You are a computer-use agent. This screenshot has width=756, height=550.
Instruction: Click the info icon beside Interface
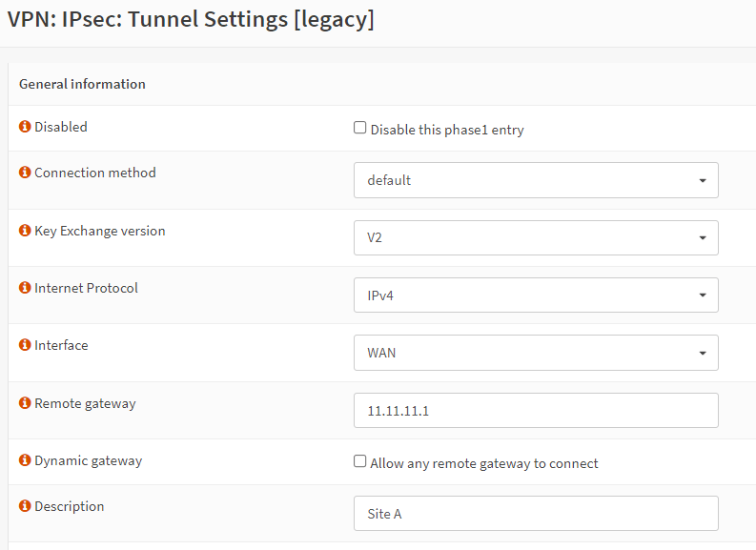click(x=25, y=345)
